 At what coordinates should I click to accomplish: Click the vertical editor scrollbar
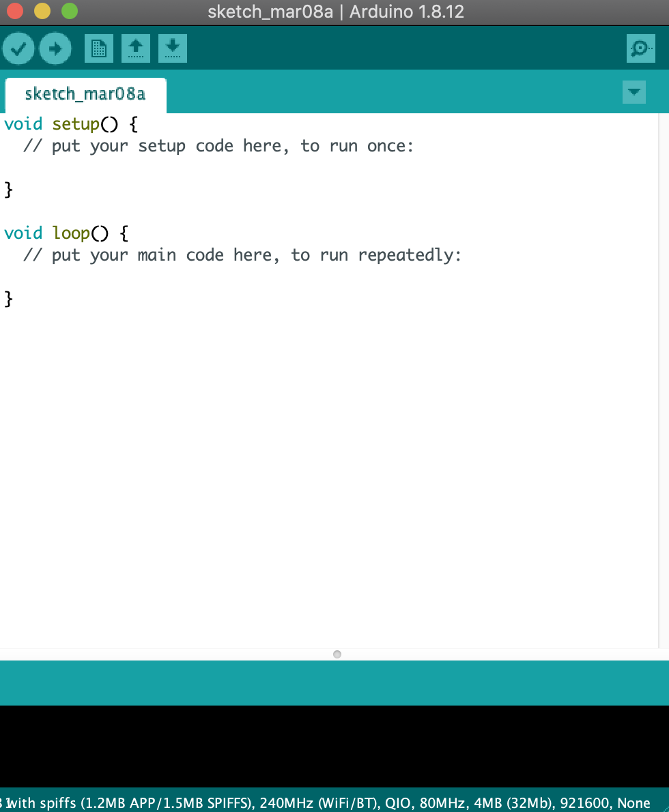(x=664, y=381)
